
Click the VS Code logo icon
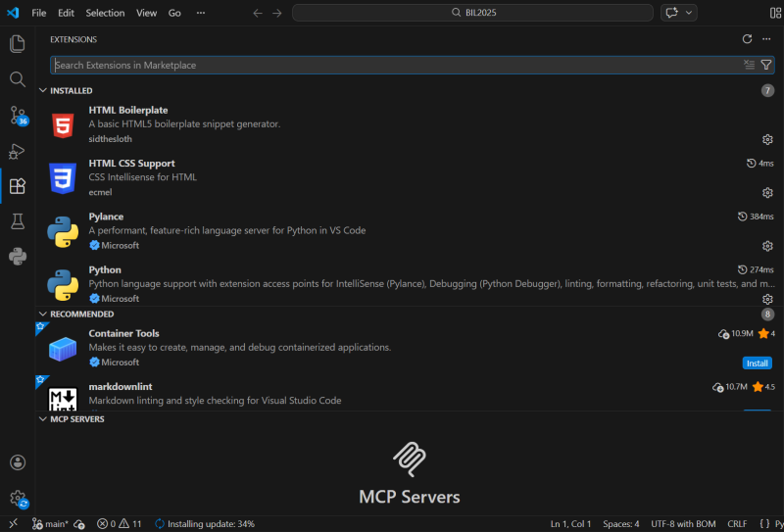point(13,13)
